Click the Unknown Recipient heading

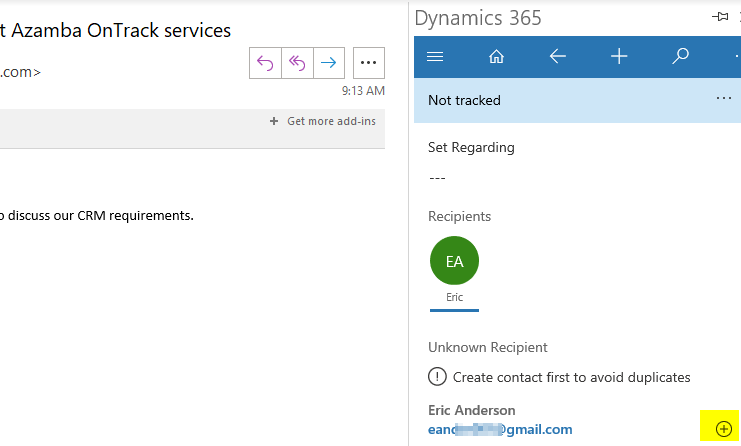(488, 347)
